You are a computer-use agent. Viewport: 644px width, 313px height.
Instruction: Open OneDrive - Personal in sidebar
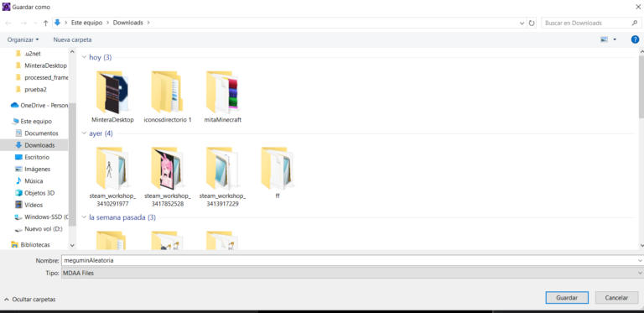pyautogui.click(x=39, y=105)
